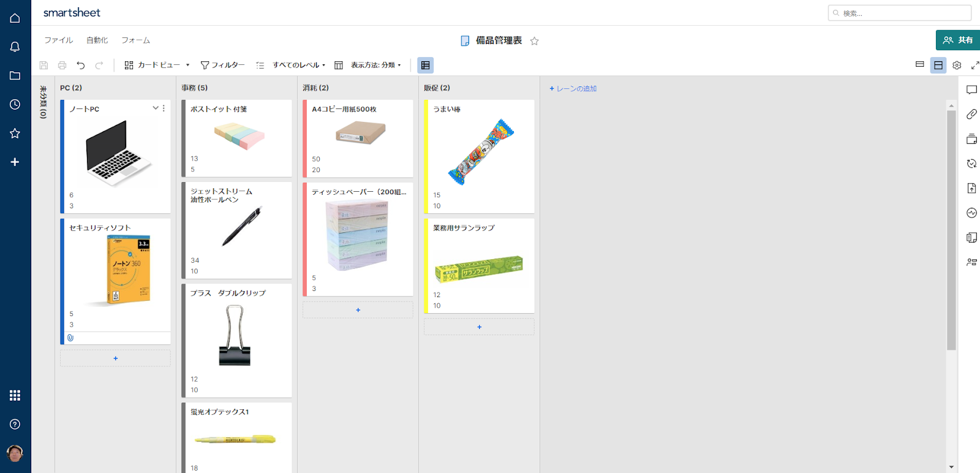
Task: Expand the 未分類 (0) collapsed lane
Action: click(43, 102)
